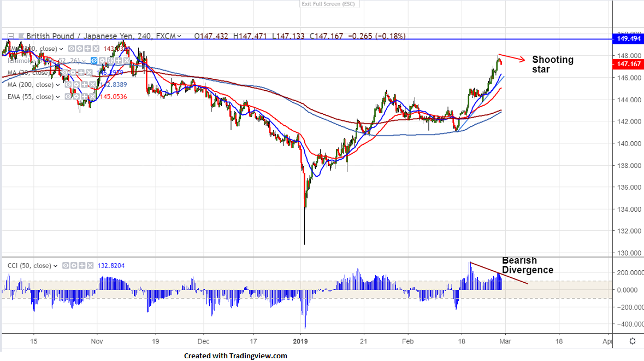This screenshot has width=644, height=361.
Task: Click the 130.000 price axis label
Action: [x=629, y=253]
